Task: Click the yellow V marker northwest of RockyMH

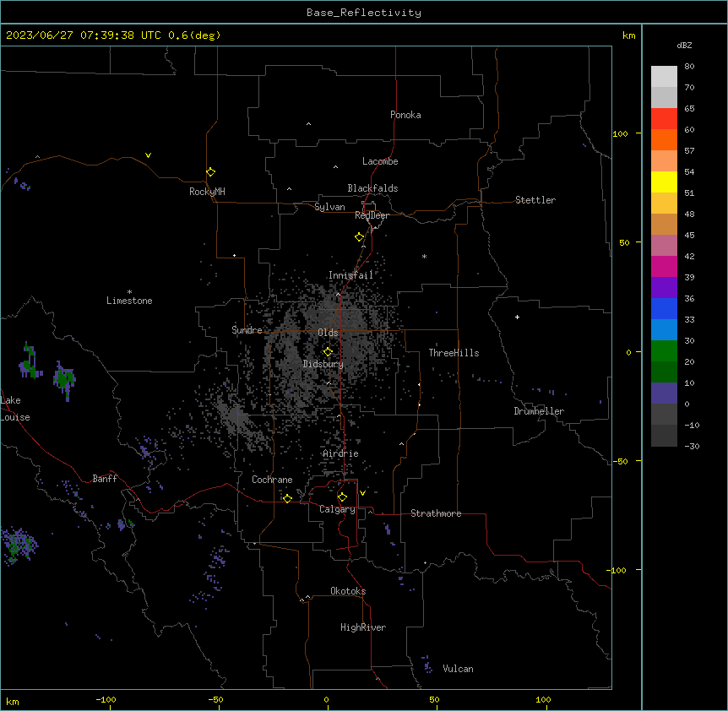Action: [148, 155]
